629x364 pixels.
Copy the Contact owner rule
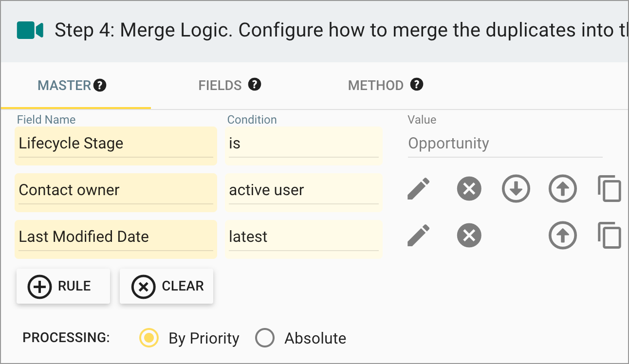tap(610, 189)
